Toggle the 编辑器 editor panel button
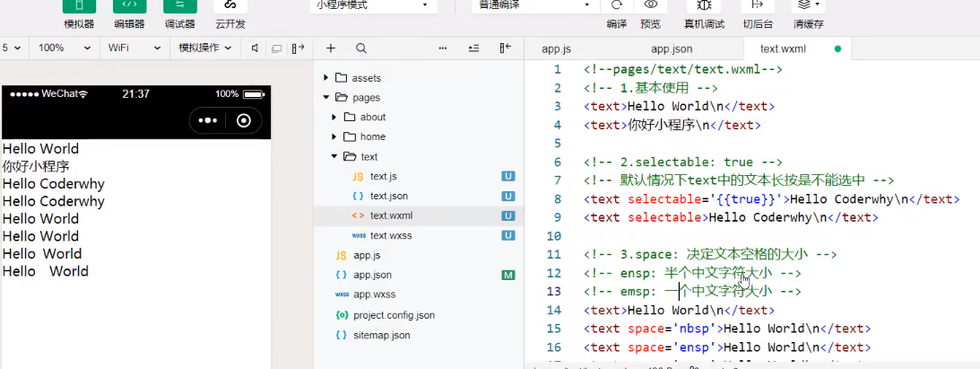 click(129, 6)
